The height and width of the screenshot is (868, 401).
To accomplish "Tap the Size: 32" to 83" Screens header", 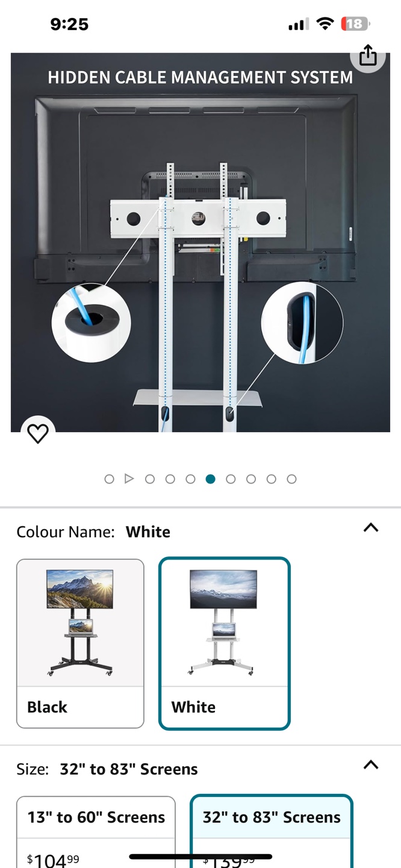I will 107,769.
